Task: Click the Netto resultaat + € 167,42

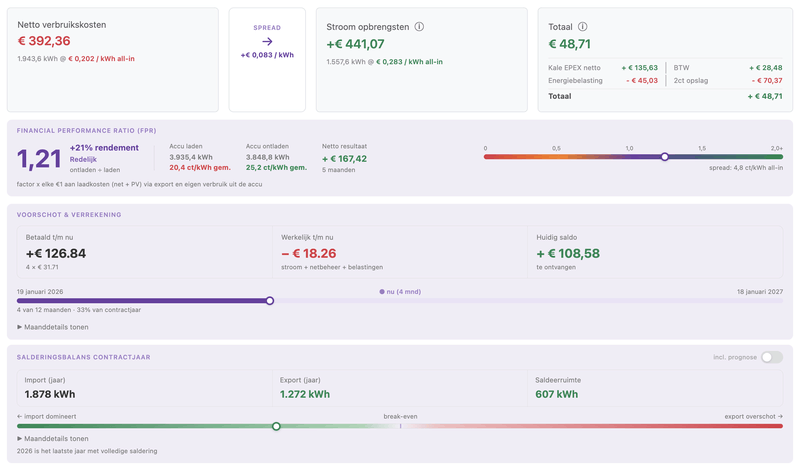Action: (344, 159)
